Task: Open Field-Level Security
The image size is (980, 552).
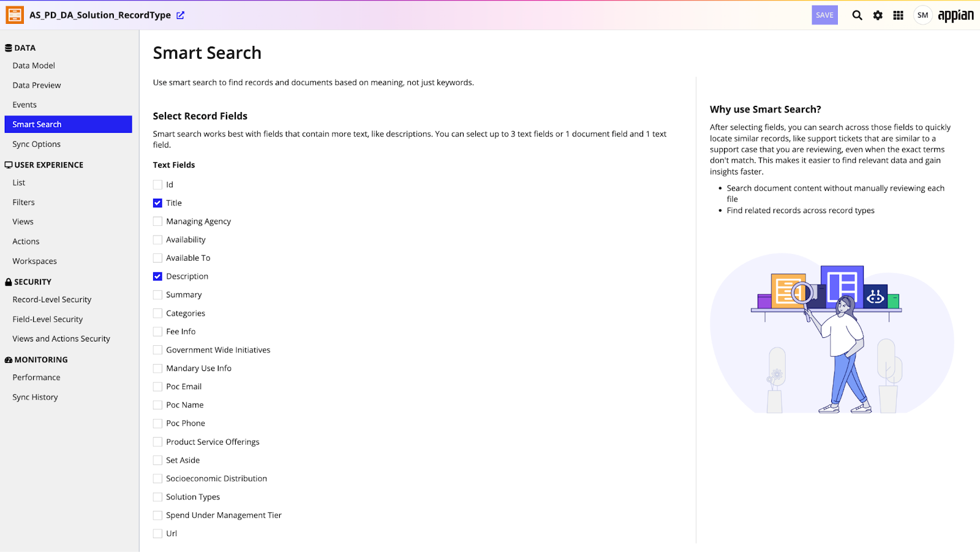Action: tap(48, 319)
